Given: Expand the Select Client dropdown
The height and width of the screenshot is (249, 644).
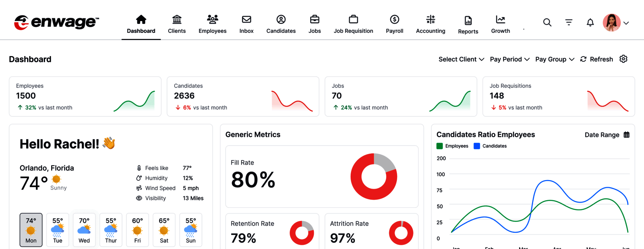Looking at the screenshot, I should pyautogui.click(x=461, y=59).
